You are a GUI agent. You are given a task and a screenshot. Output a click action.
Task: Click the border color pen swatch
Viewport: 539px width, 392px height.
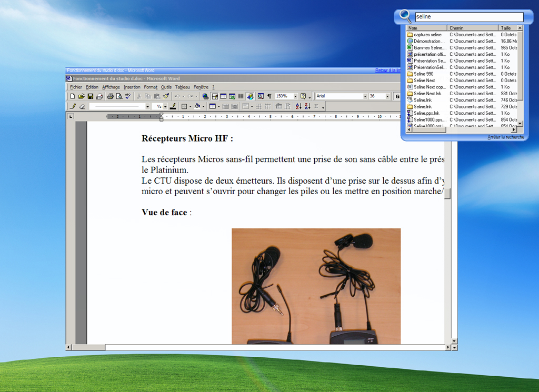[x=173, y=106]
